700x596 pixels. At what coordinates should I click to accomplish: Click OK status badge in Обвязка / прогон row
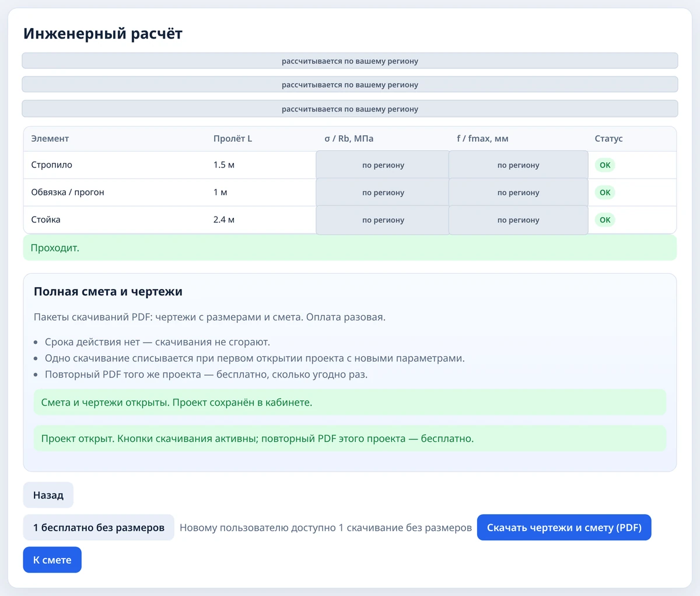click(605, 193)
